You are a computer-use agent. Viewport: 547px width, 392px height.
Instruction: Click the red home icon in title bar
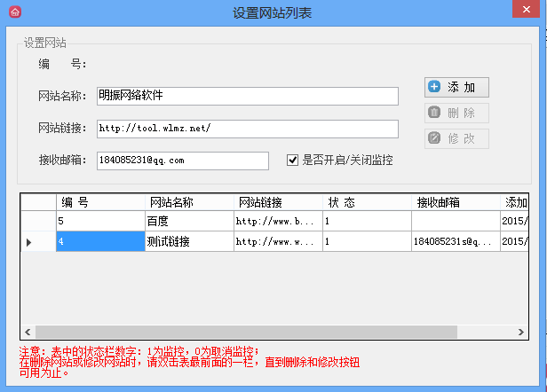point(15,12)
